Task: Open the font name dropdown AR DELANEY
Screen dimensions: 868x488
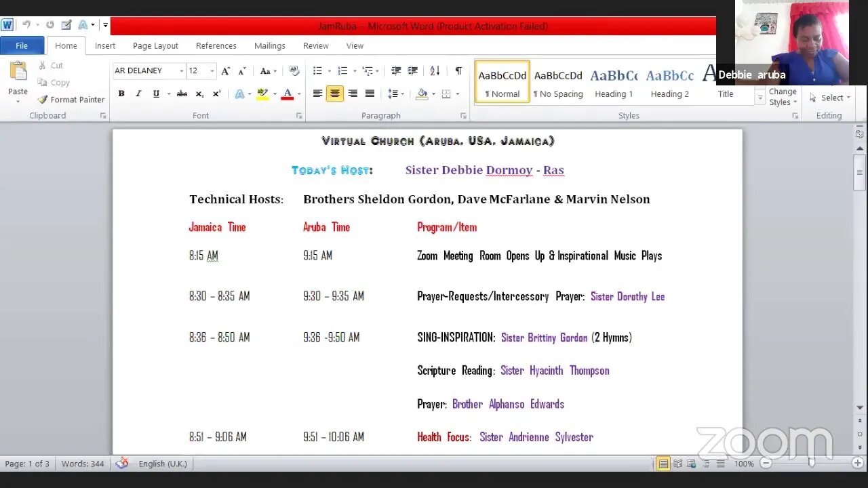Action: pyautogui.click(x=182, y=70)
